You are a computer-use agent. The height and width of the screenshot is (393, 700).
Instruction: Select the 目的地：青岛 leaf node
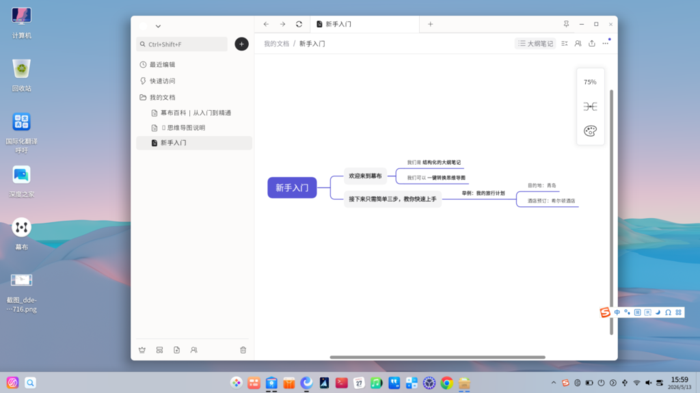[x=542, y=185]
